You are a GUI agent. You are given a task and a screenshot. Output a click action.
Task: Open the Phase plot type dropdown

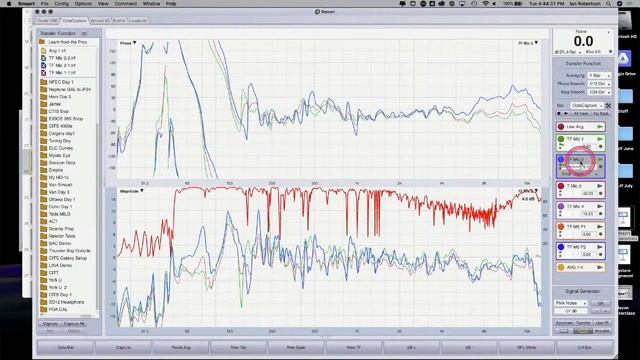click(128, 43)
